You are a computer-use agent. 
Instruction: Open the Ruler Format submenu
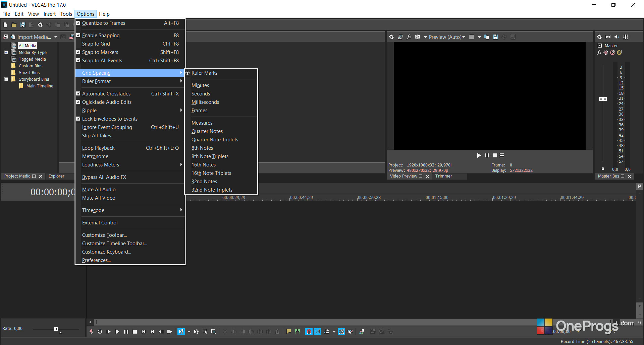click(x=130, y=81)
